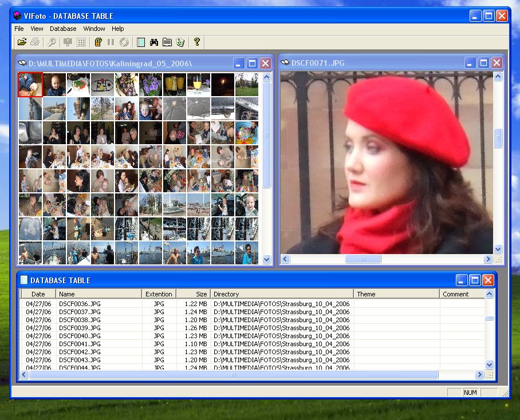The width and height of the screenshot is (520, 420).
Task: Click the colorful slideshow toolbar icon
Action: tap(98, 42)
